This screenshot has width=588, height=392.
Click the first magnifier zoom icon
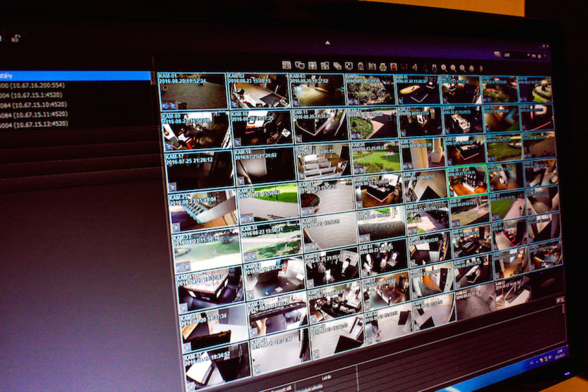(443, 68)
